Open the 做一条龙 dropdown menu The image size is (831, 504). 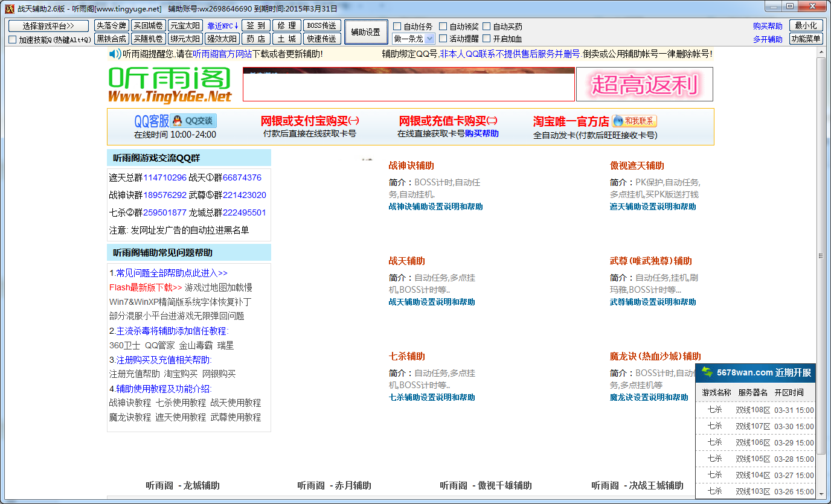point(429,39)
